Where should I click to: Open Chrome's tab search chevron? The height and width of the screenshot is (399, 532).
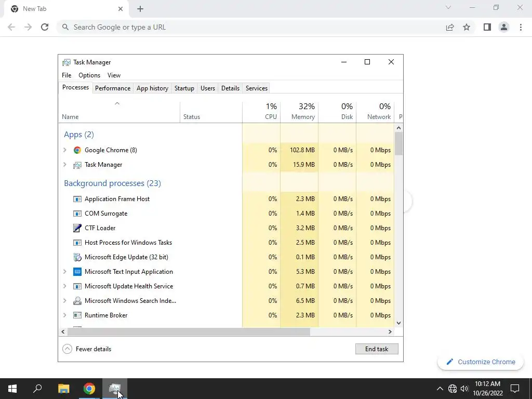pyautogui.click(x=448, y=7)
